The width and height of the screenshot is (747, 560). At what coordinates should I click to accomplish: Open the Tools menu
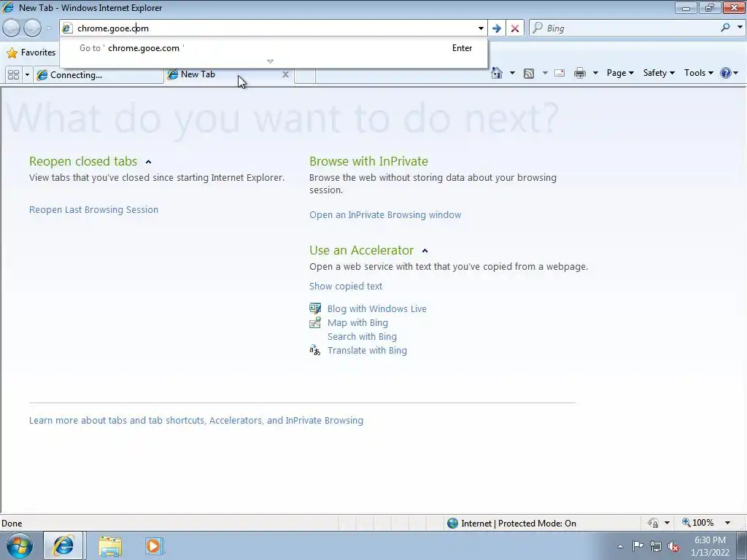click(x=698, y=73)
